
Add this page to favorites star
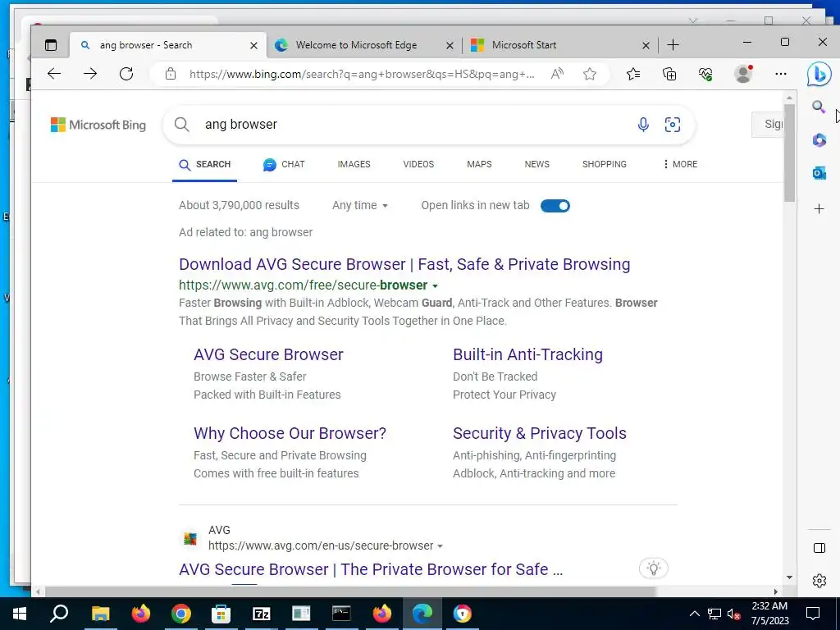[x=590, y=74]
